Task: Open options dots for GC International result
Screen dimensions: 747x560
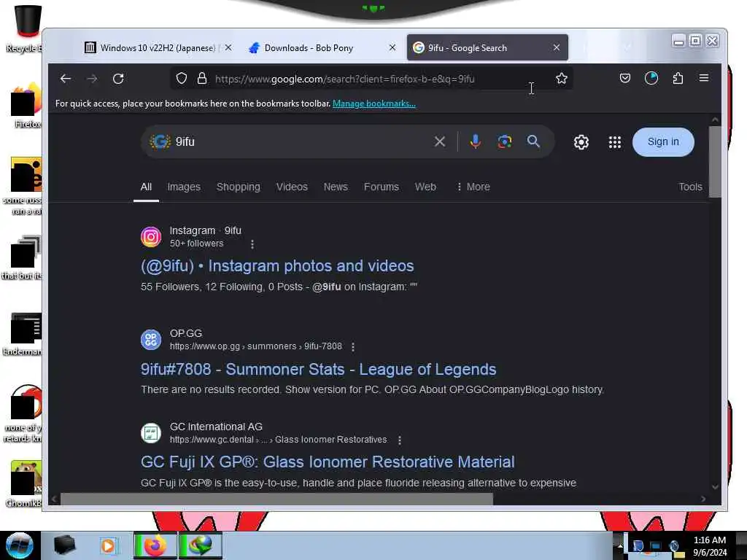Action: point(400,440)
